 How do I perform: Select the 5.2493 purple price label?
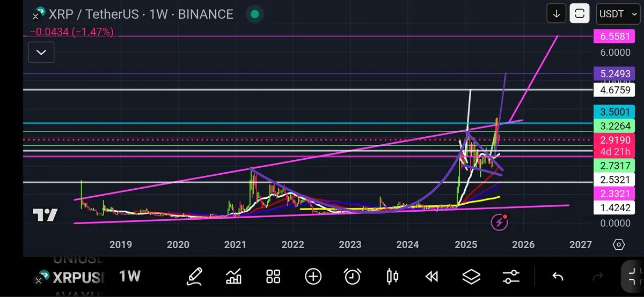pyautogui.click(x=614, y=73)
